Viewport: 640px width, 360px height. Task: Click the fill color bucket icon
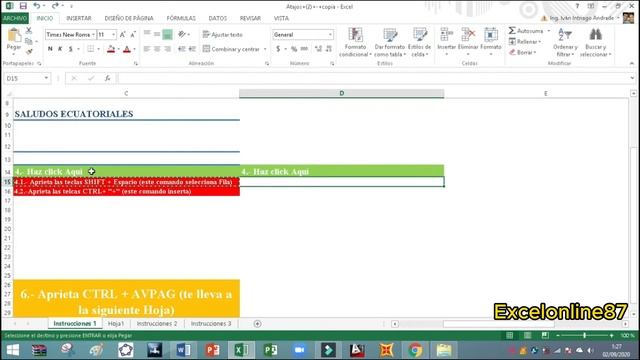pos(111,49)
